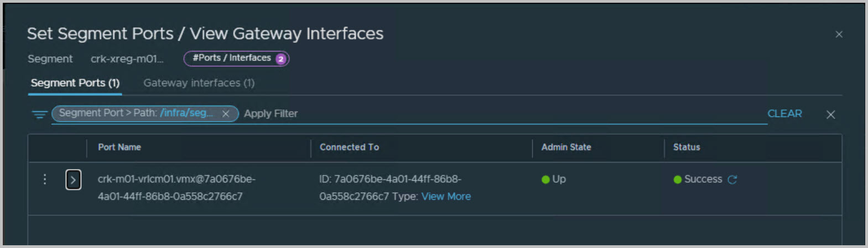Remove the Segment Port Path filter chip
The image size is (868, 248).
point(226,114)
